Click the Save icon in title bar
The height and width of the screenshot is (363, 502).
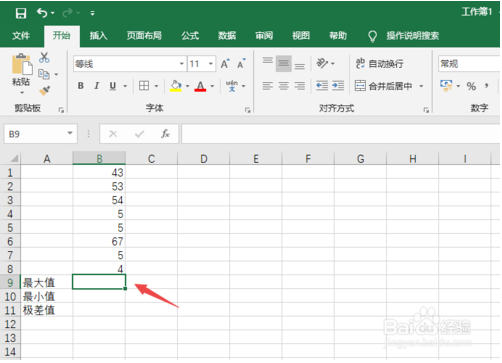pyautogui.click(x=21, y=13)
